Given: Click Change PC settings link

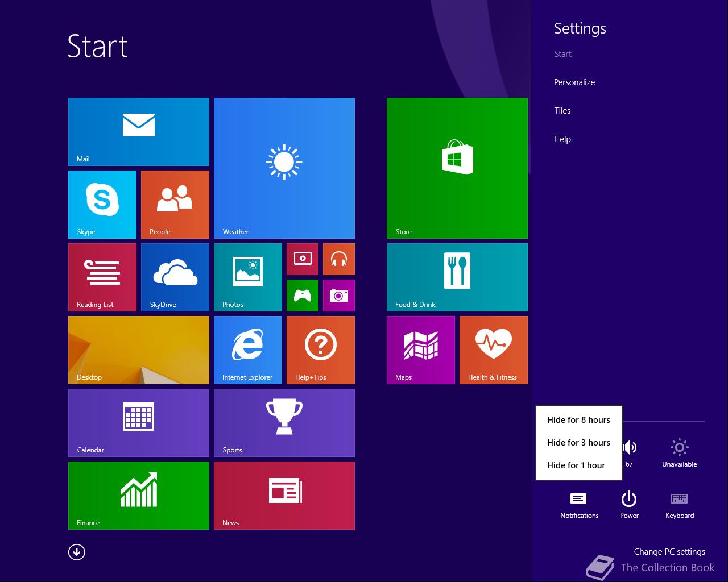Looking at the screenshot, I should click(x=669, y=551).
